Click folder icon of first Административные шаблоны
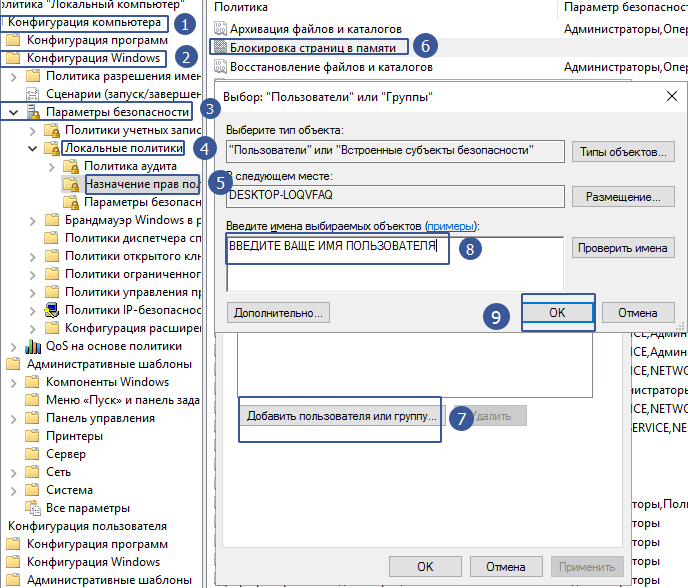This screenshot has width=688, height=588. (x=13, y=364)
